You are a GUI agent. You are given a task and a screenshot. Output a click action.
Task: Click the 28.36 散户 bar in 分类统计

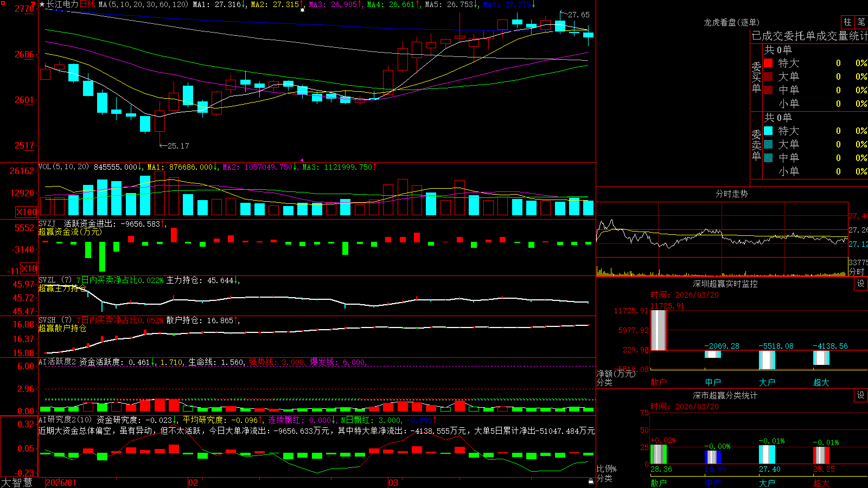(x=658, y=454)
